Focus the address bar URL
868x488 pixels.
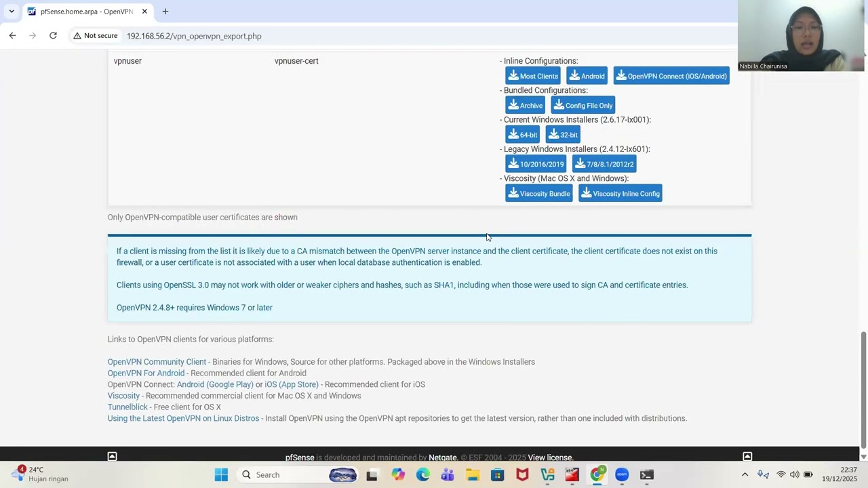pyautogui.click(x=194, y=36)
